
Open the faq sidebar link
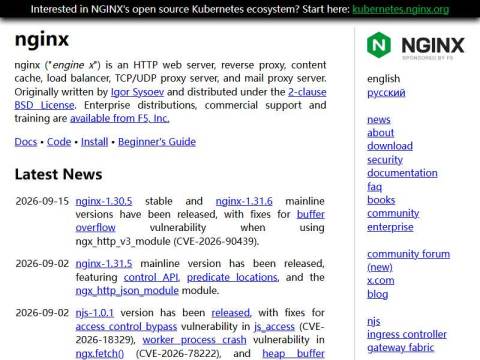(374, 187)
